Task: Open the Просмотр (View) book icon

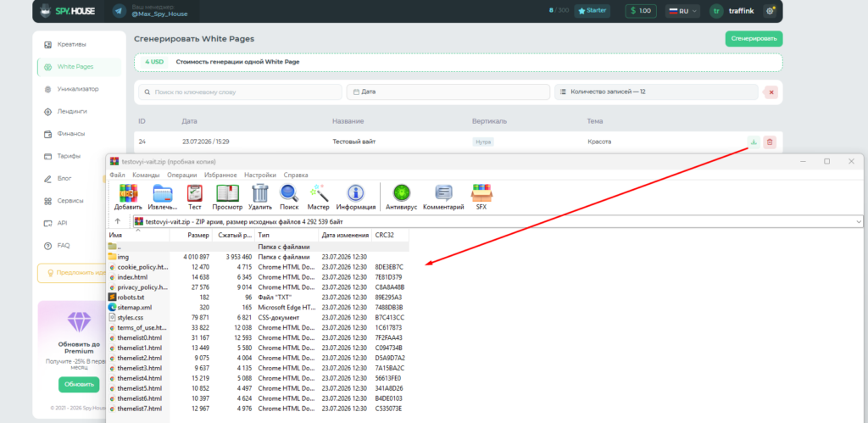Action: click(x=227, y=193)
